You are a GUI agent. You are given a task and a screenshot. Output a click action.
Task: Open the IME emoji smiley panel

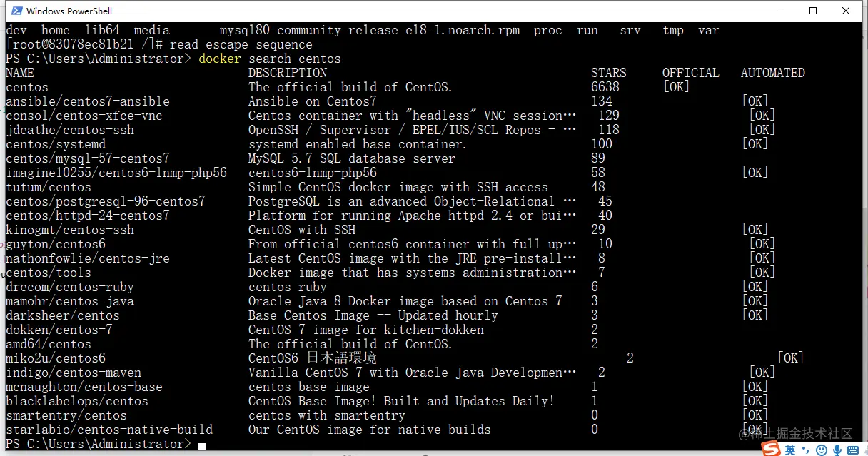(x=821, y=450)
